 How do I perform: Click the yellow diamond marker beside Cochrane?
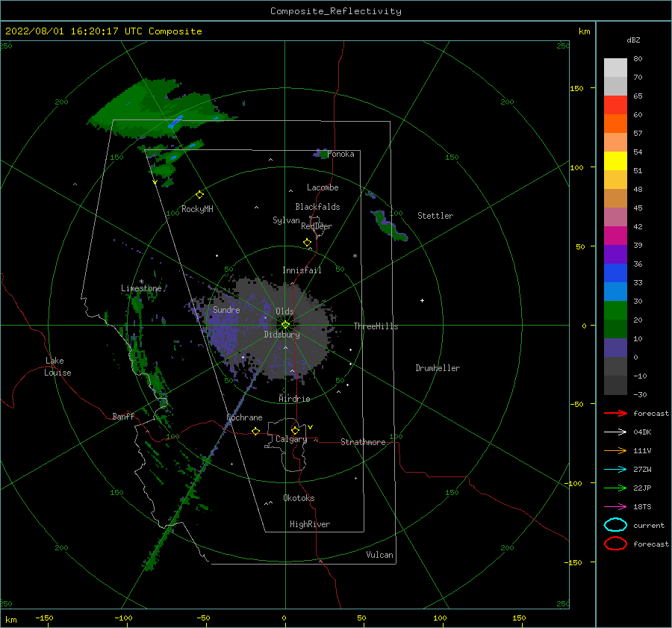click(x=256, y=431)
